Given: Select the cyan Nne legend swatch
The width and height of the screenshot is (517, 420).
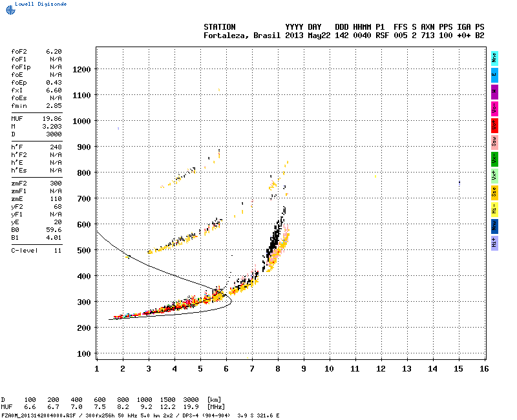Looking at the screenshot, I should click(x=494, y=59).
